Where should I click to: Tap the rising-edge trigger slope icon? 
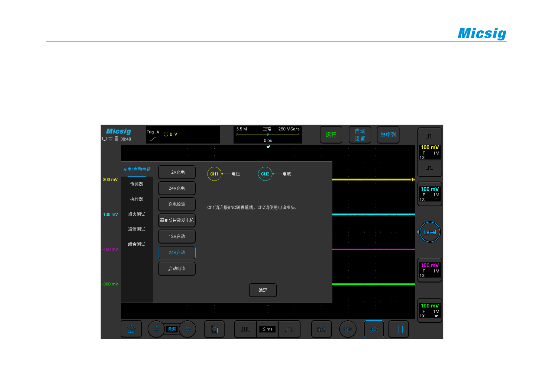click(153, 139)
